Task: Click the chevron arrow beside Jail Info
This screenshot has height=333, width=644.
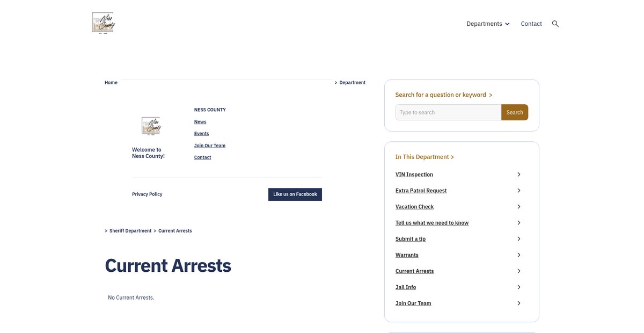Action: tap(519, 287)
